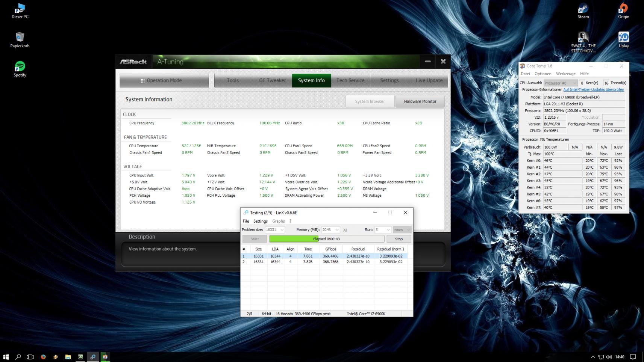
Task: Open the OC Tweaker tab
Action: click(272, 80)
